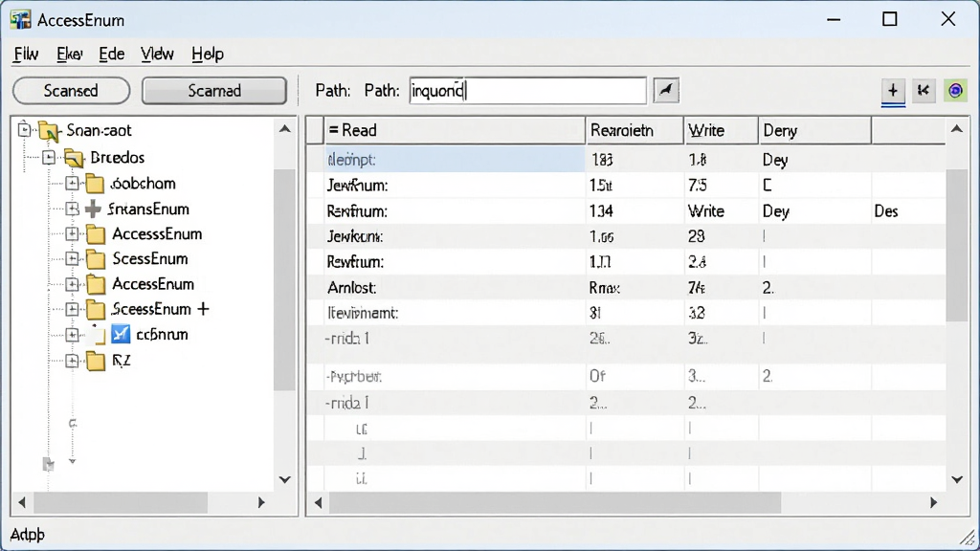The width and height of the screenshot is (980, 551).
Task: Click the small icon at tree bottom
Action: (48, 464)
